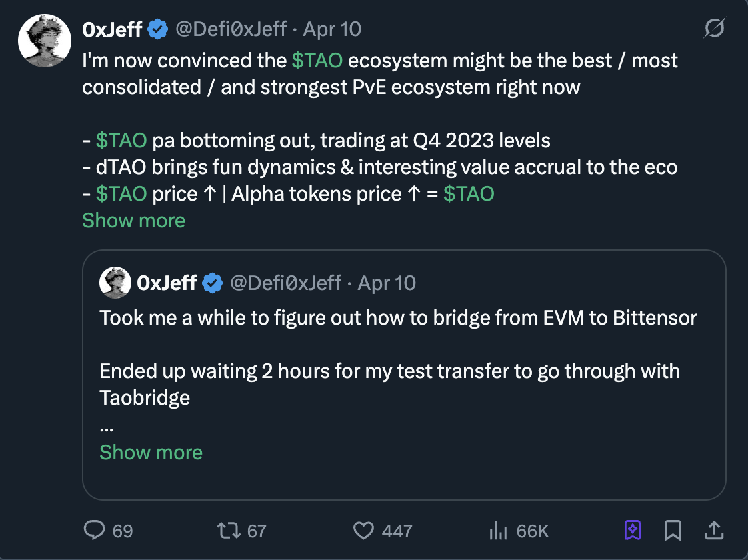Click the Grok icon at top right
Image resolution: width=748 pixels, height=560 pixels.
pyautogui.click(x=715, y=29)
